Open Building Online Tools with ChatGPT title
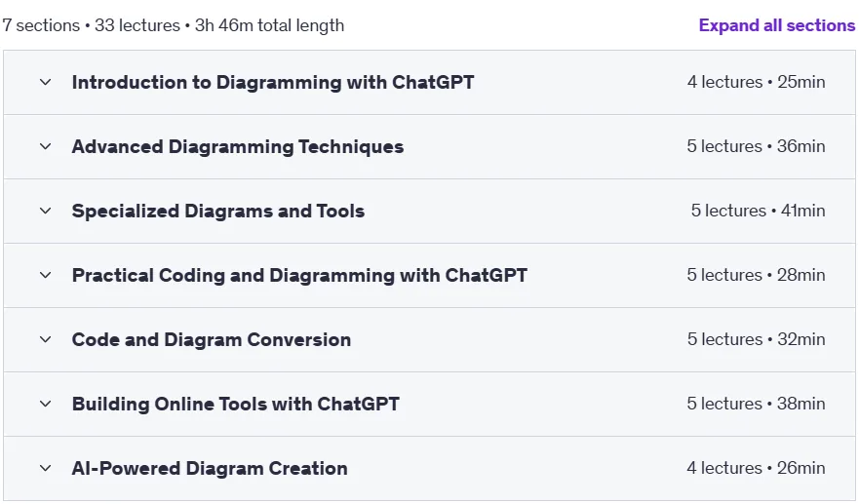The image size is (859, 504). pyautogui.click(x=236, y=404)
